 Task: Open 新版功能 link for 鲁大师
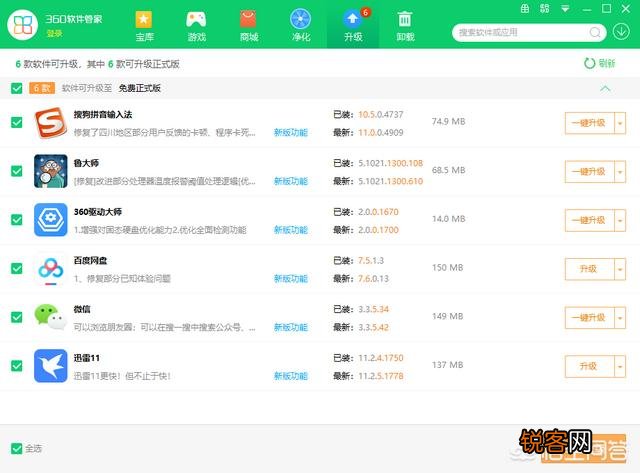point(291,181)
